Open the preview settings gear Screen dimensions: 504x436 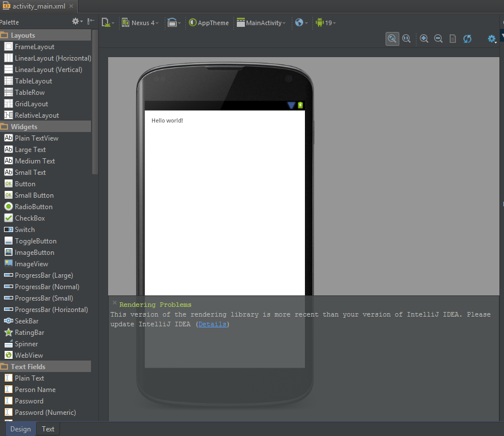tap(492, 39)
